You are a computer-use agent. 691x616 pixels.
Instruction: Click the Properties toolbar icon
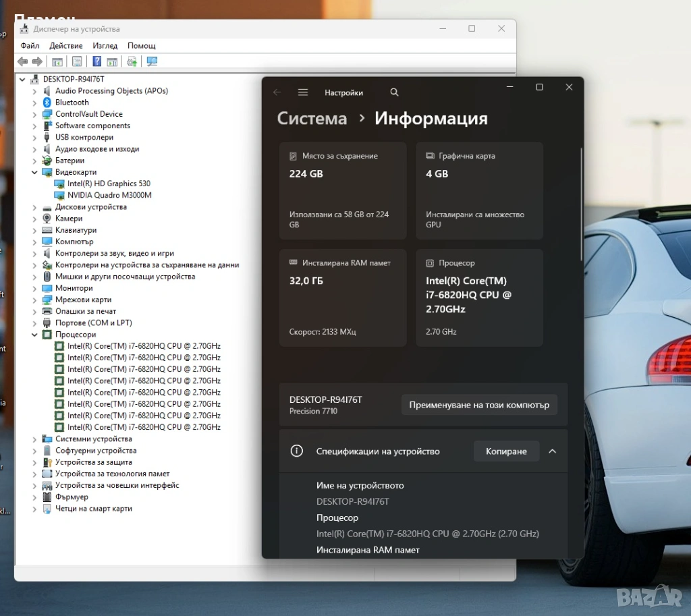point(77,61)
